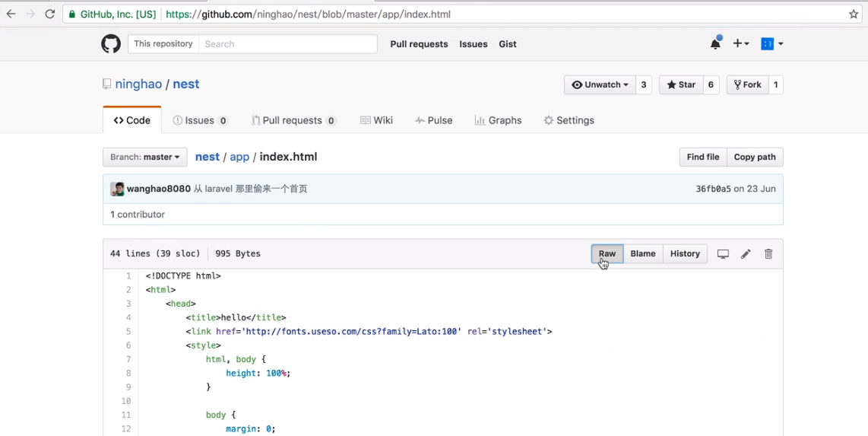Open the Graphs tab

coord(498,120)
